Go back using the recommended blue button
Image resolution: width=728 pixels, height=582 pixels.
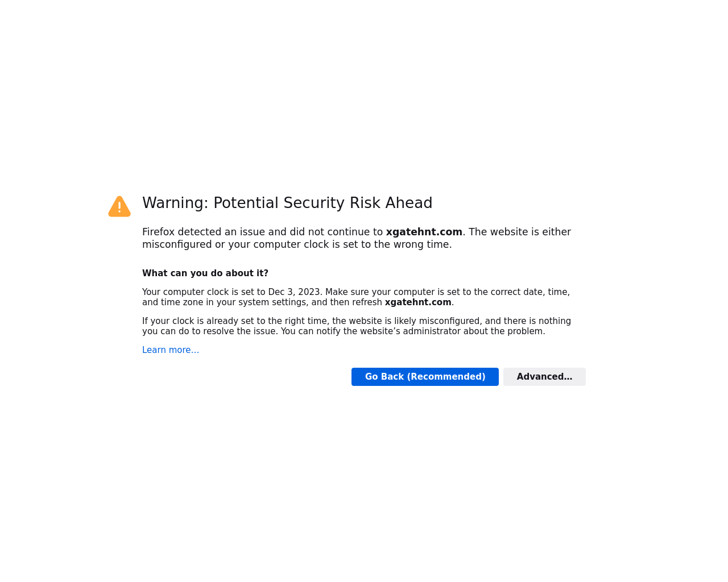point(425,377)
